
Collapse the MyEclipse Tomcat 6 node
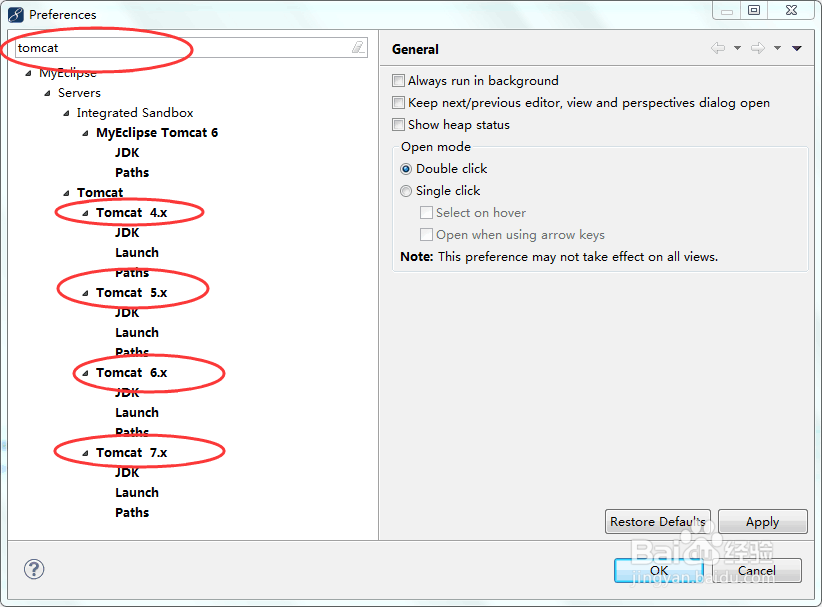[x=85, y=134]
